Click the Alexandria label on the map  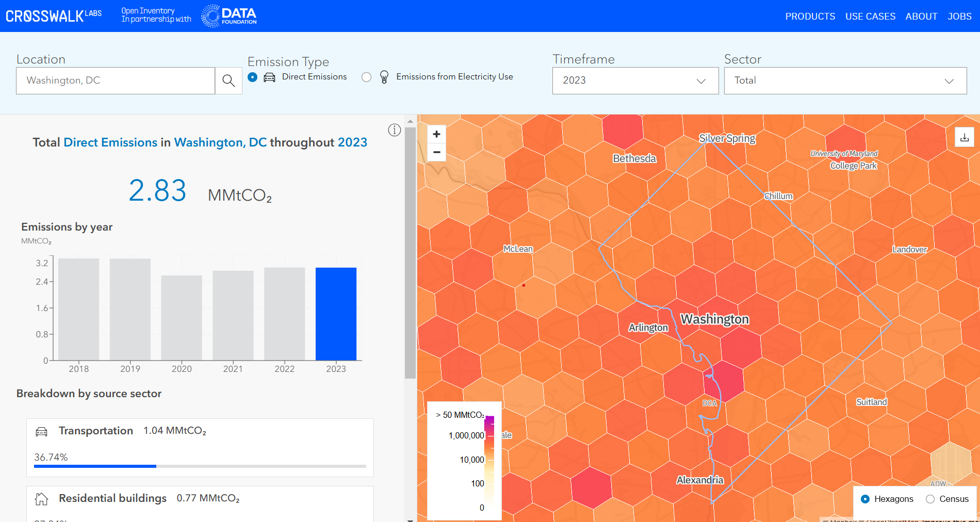[700, 480]
